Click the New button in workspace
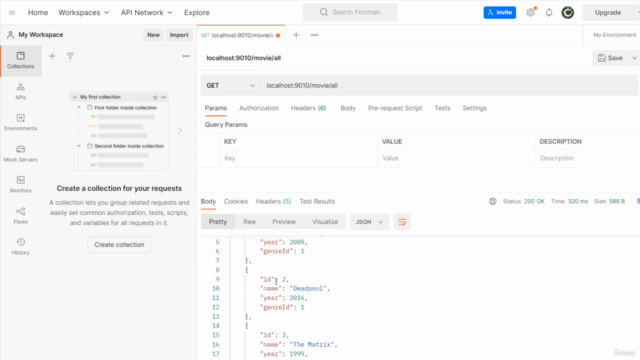The width and height of the screenshot is (640, 360). point(153,35)
